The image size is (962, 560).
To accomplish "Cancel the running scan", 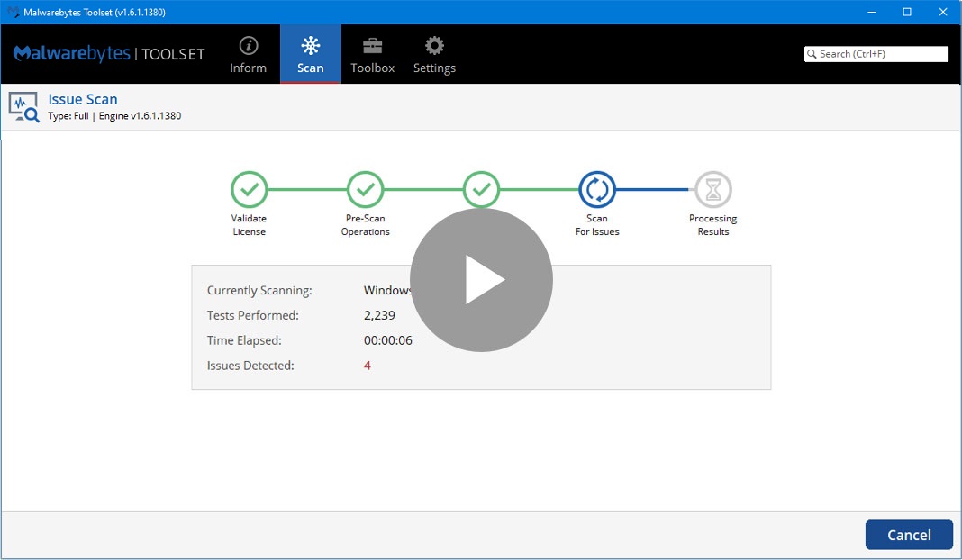I will [x=909, y=534].
